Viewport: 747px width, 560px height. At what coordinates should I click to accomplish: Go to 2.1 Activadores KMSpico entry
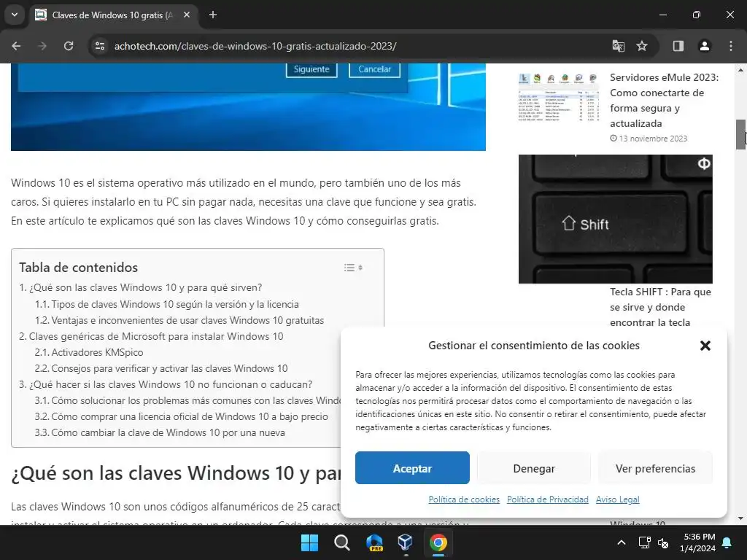tap(88, 352)
